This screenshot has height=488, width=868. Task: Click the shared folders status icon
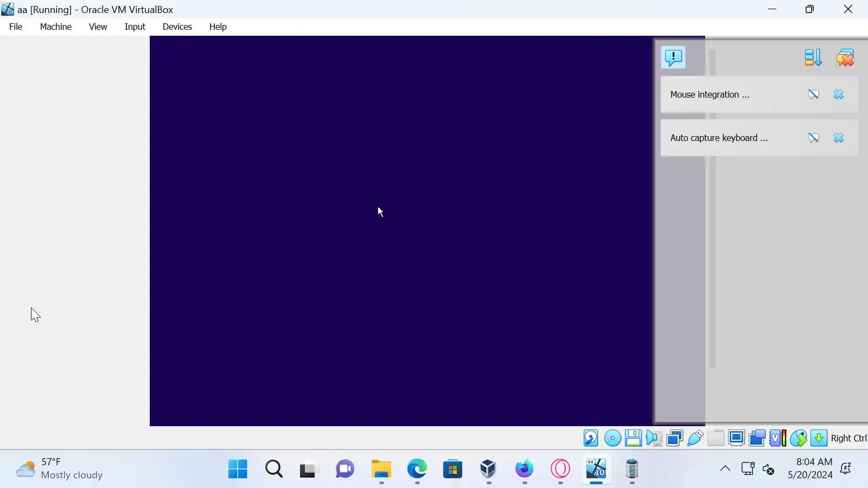(x=716, y=438)
